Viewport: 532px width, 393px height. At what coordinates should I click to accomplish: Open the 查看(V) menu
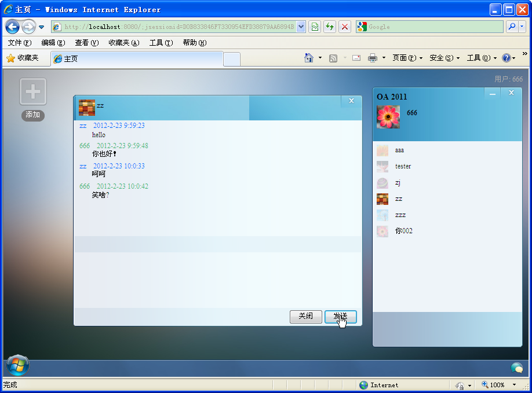[x=85, y=42]
